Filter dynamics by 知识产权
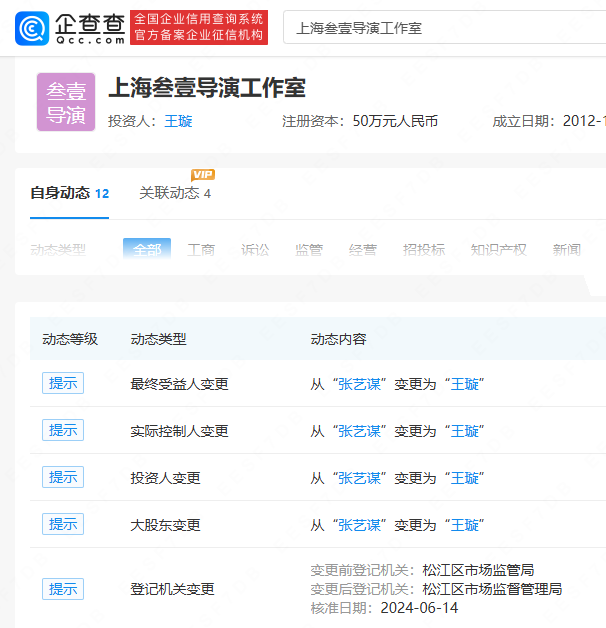Image resolution: width=606 pixels, height=628 pixels. 498,250
